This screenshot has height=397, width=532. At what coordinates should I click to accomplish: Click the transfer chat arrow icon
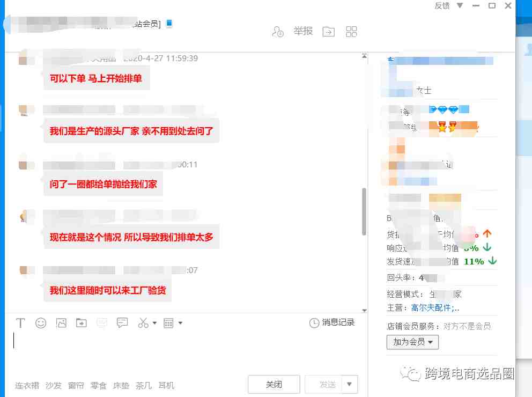point(328,32)
